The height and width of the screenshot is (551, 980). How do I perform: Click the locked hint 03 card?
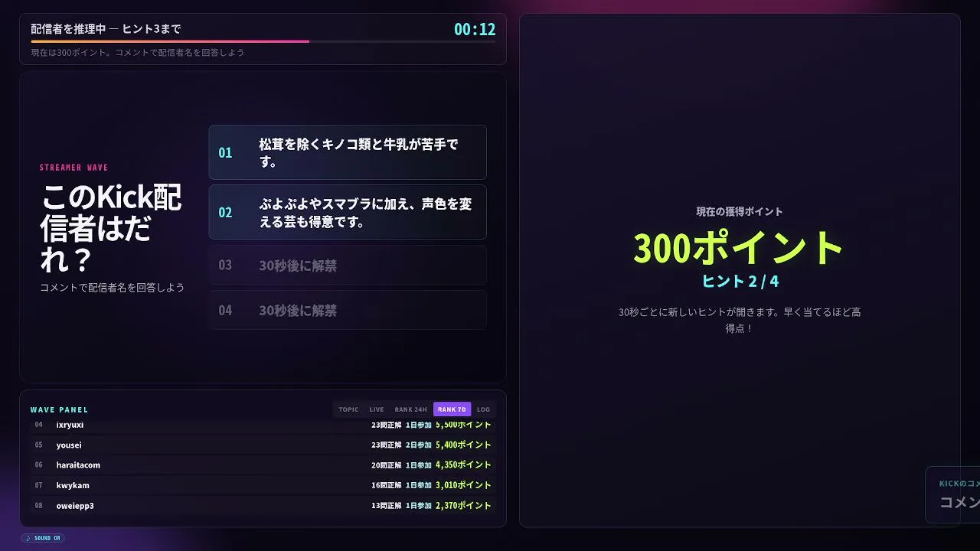coord(348,266)
